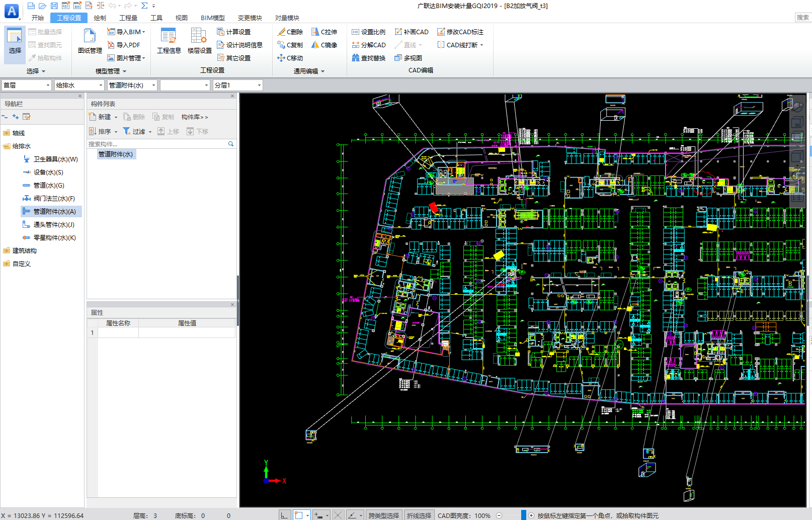
Task: Click 其它设置 other settings
Action: click(x=234, y=58)
